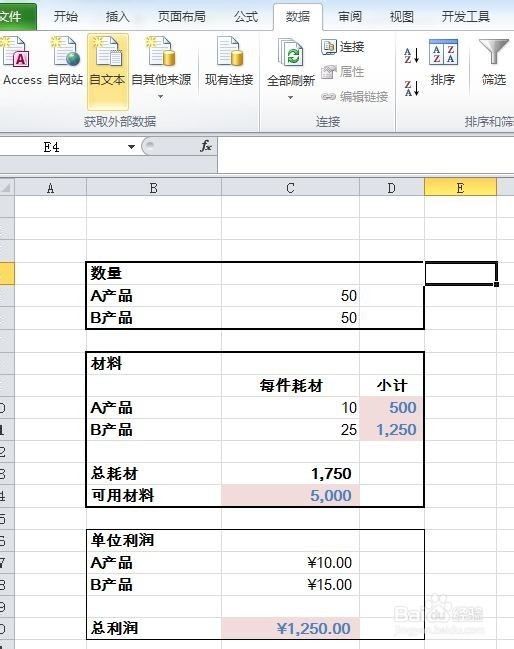Sort descending Z to A
This screenshot has width=514, height=649.
(x=412, y=88)
